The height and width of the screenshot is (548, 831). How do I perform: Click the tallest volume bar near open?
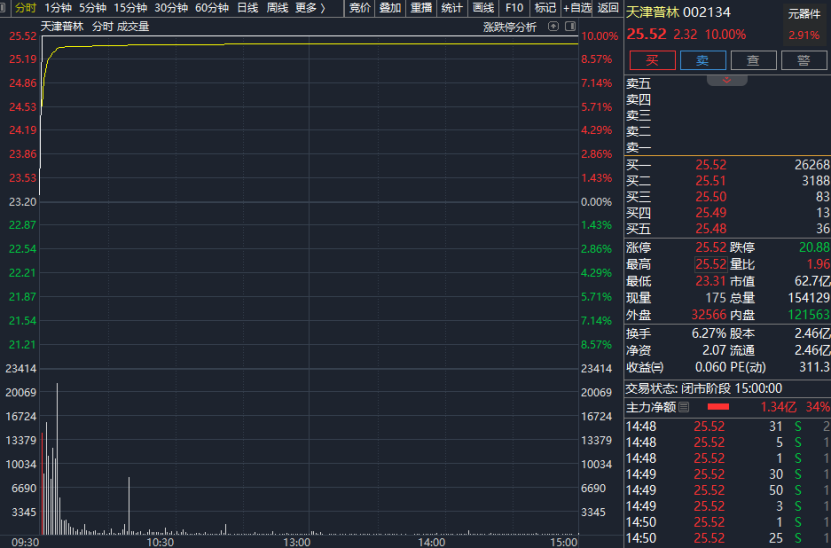coord(57,458)
